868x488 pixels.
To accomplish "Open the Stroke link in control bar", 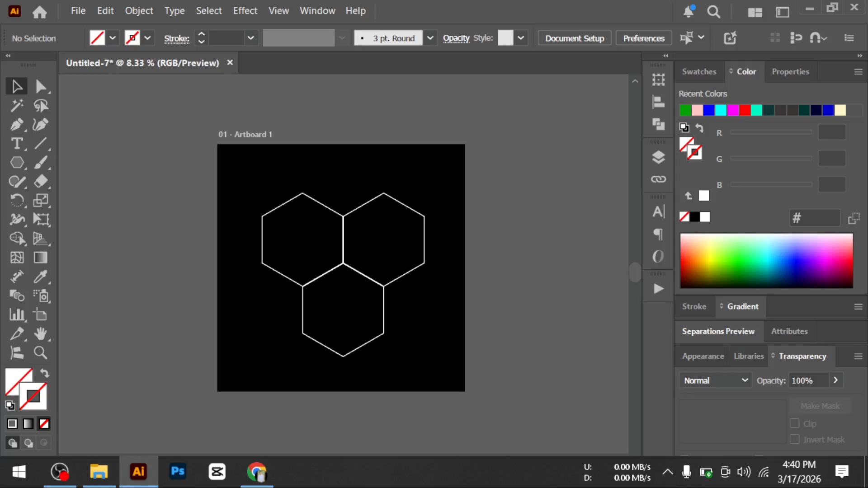I will coord(177,38).
